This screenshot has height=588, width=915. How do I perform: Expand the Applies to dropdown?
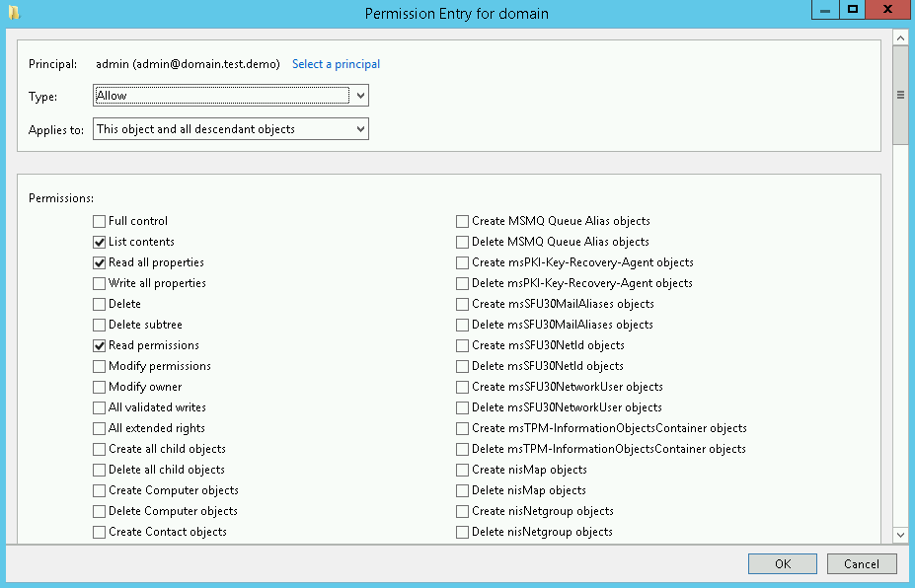231,129
